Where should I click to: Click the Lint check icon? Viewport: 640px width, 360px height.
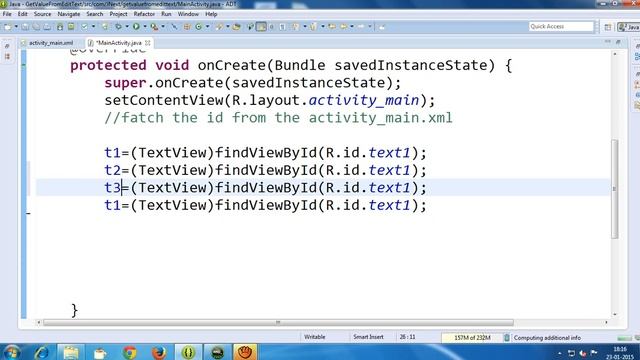coord(84,27)
